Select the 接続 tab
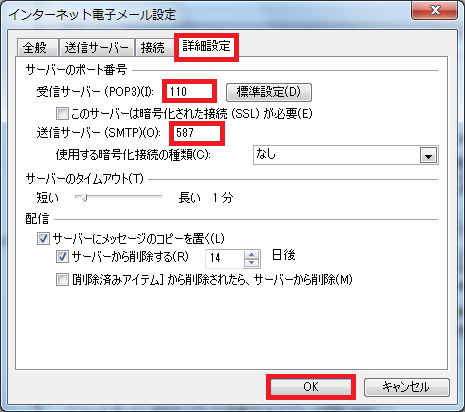The width and height of the screenshot is (465, 412). 153,48
